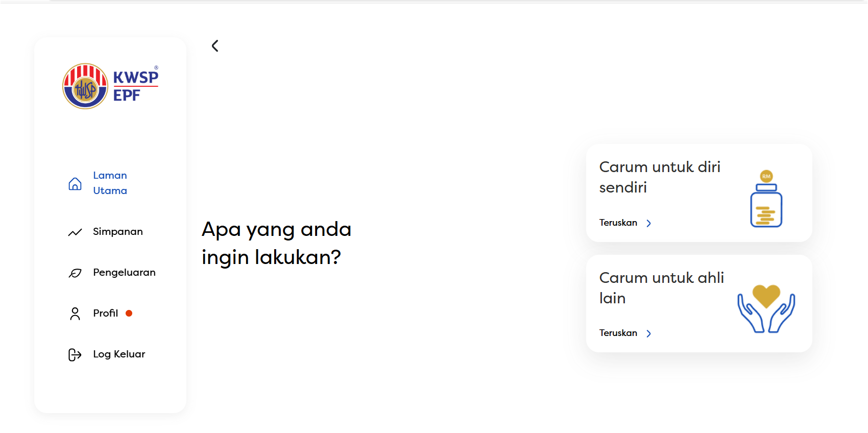
Task: Go to Pengeluaran section
Action: [124, 273]
